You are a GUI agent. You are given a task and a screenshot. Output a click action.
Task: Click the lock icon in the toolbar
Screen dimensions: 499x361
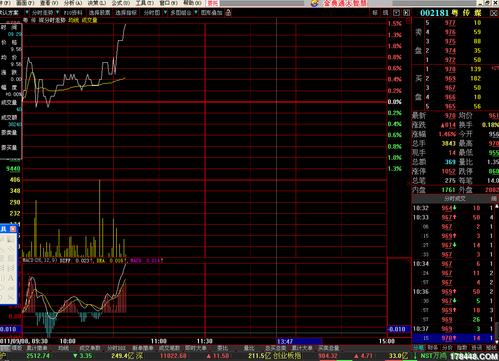click(228, 13)
